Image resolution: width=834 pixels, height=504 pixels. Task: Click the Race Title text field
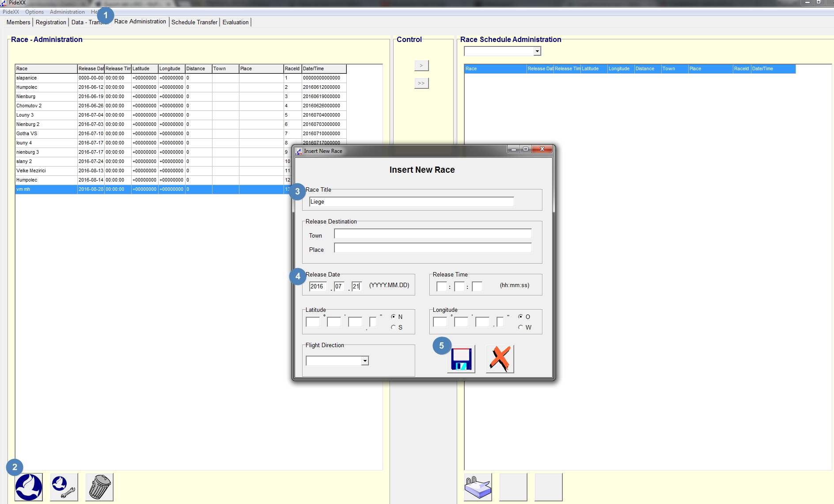point(411,202)
